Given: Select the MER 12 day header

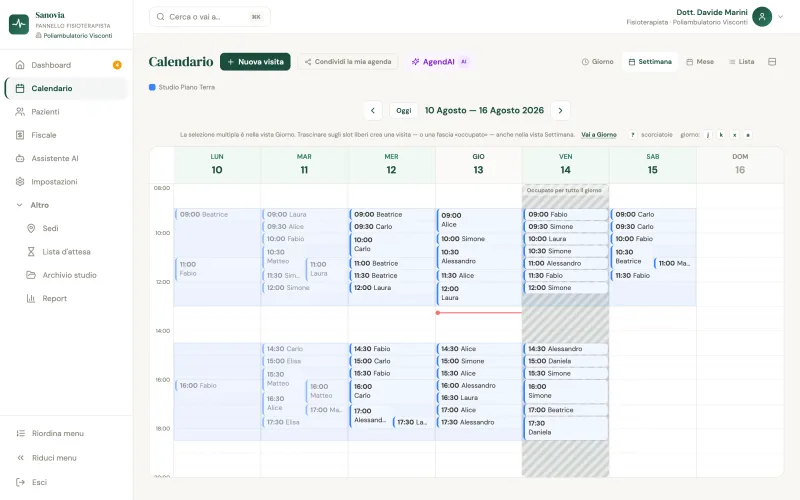Looking at the screenshot, I should (x=391, y=164).
